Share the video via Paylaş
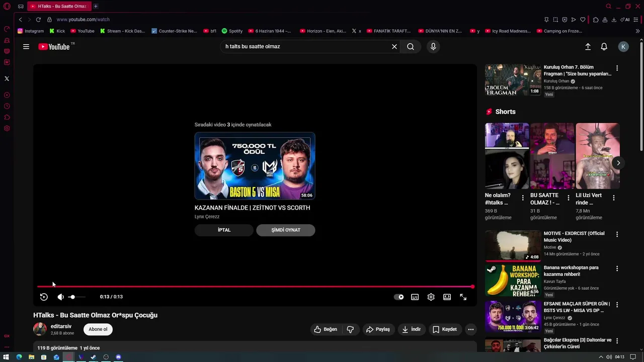Screen dimensions: 644x362 click(378, 329)
